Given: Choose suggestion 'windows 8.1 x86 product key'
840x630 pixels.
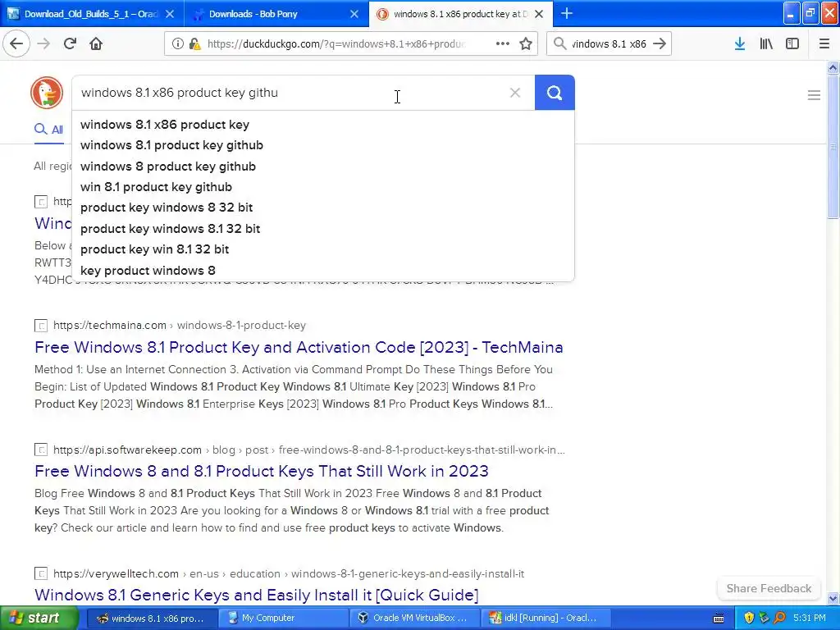Looking at the screenshot, I should coord(164,125).
